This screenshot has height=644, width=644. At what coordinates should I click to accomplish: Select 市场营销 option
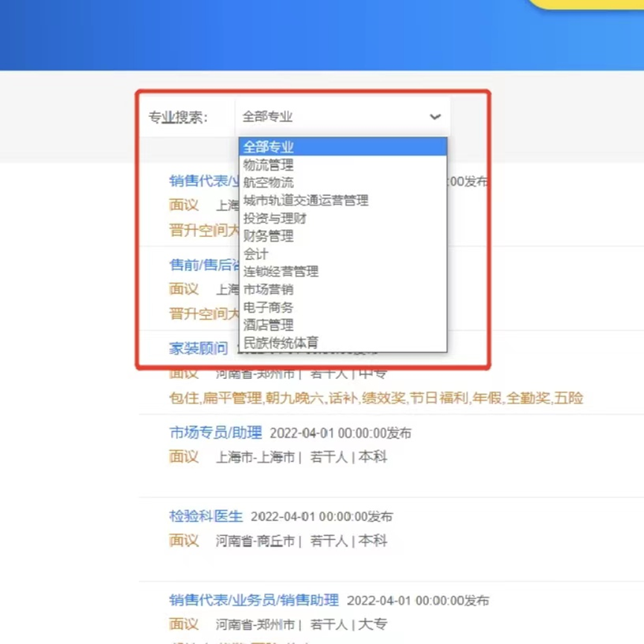coord(269,290)
